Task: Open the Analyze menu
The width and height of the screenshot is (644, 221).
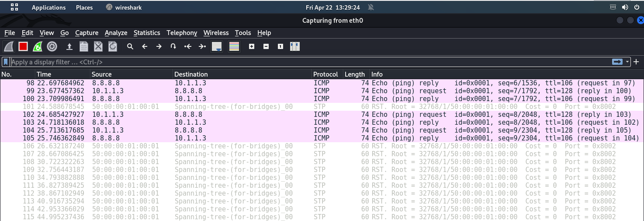Action: 116,33
